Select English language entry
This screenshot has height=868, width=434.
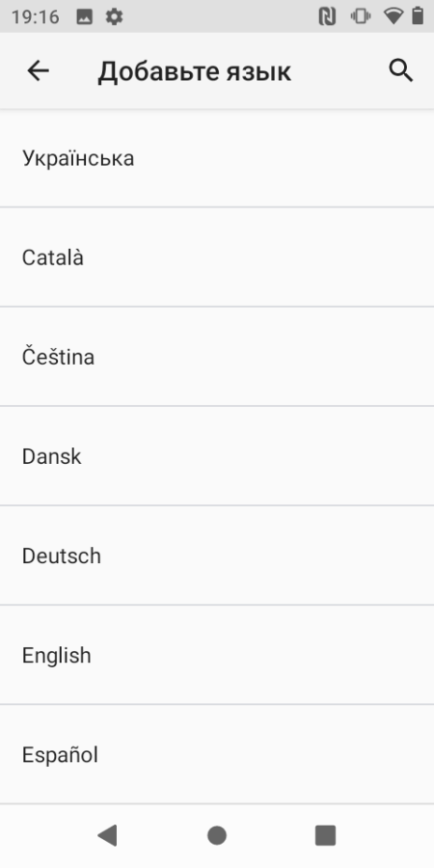(x=217, y=656)
